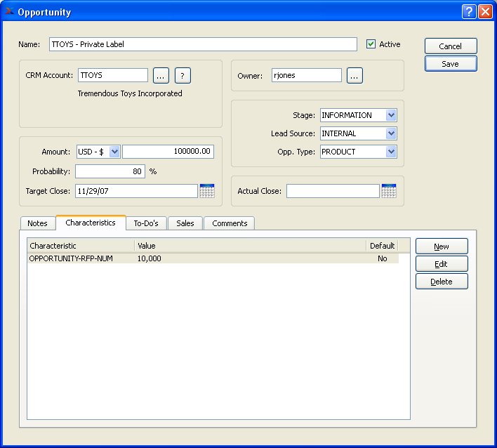Click the Probability input field
Image resolution: width=497 pixels, height=448 pixels.
[110, 171]
